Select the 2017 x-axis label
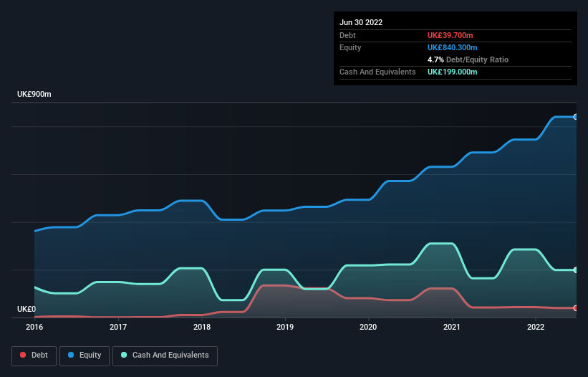The height and width of the screenshot is (377, 588). (118, 327)
